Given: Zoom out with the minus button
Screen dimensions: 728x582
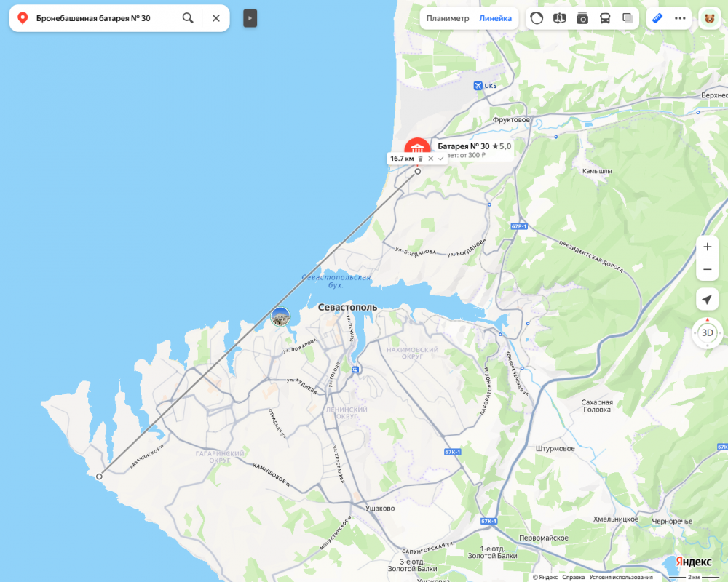Looking at the screenshot, I should click(707, 270).
